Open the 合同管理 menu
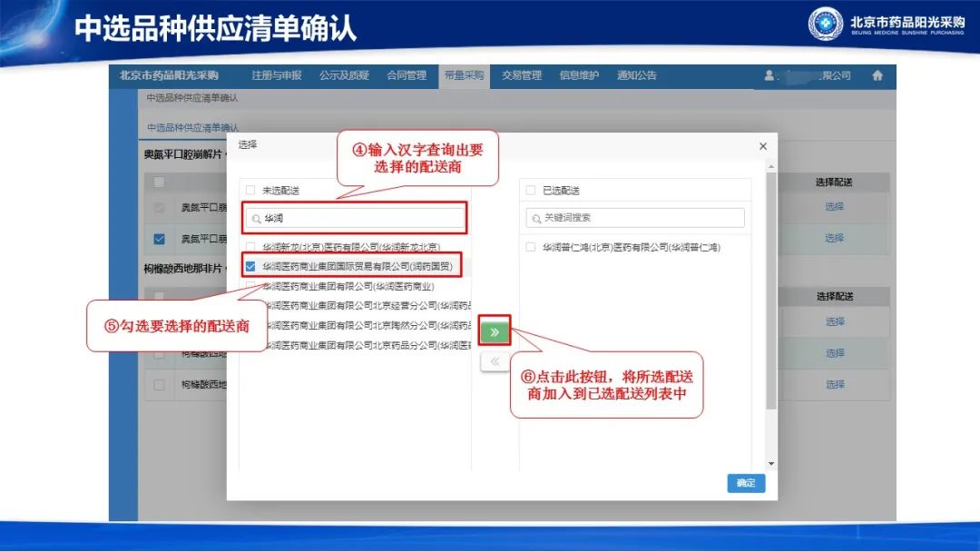 (406, 76)
